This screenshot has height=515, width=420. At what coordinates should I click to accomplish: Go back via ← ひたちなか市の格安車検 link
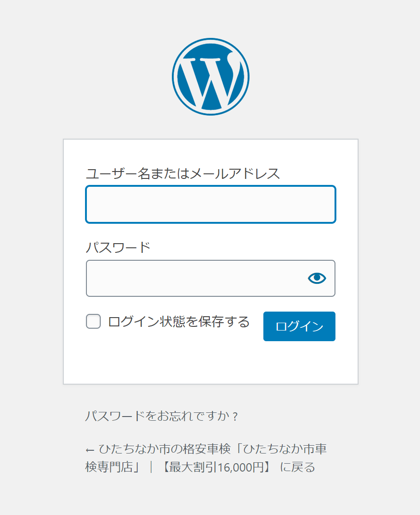(206, 458)
